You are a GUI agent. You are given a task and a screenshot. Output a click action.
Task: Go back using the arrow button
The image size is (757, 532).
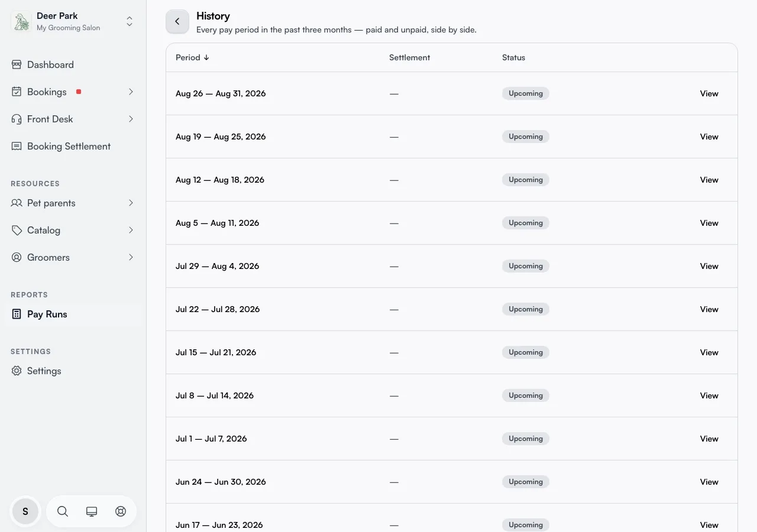177,21
